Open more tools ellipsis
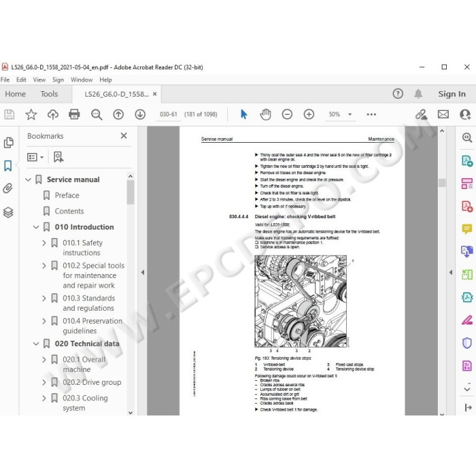476x476 pixels. pyautogui.click(x=371, y=114)
